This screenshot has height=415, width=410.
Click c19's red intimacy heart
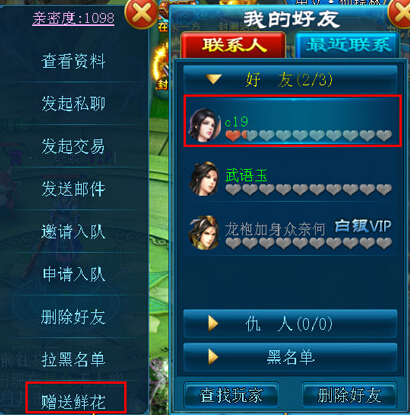click(x=233, y=136)
